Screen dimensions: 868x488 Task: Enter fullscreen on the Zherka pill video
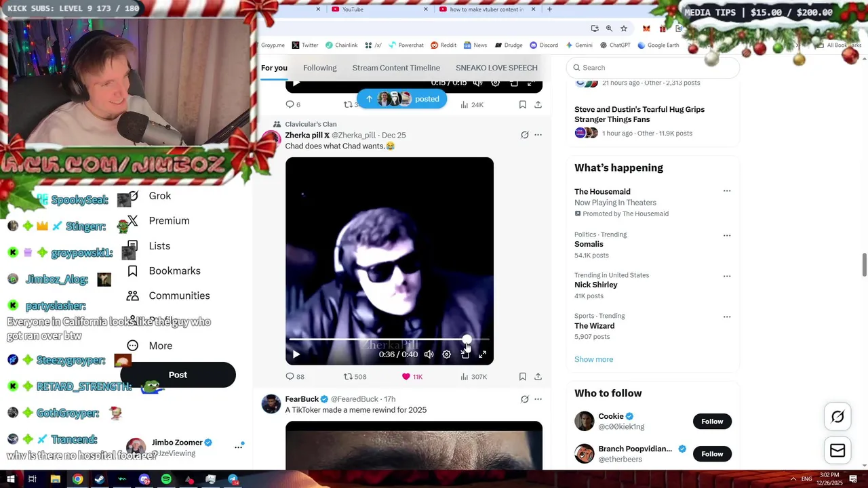point(482,354)
